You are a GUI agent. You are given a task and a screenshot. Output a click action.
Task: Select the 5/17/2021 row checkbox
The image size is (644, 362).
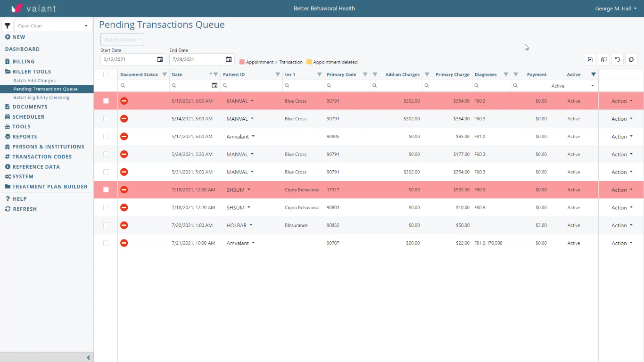pos(106,136)
